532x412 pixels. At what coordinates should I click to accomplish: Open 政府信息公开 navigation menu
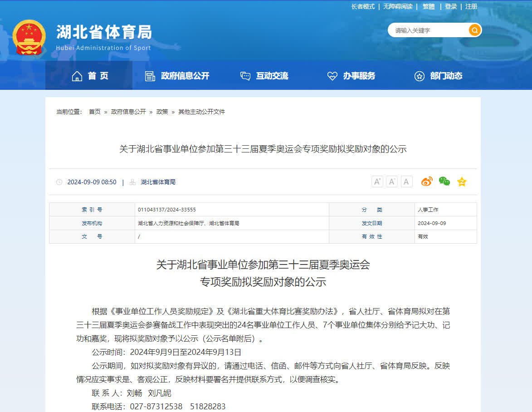point(177,76)
